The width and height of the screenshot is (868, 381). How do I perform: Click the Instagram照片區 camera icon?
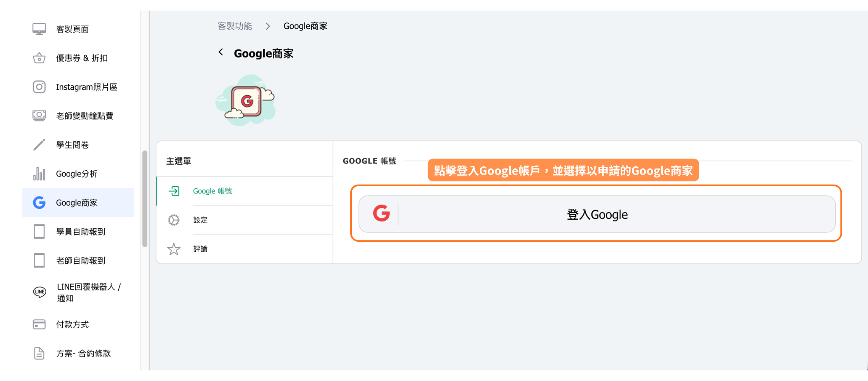[x=39, y=87]
